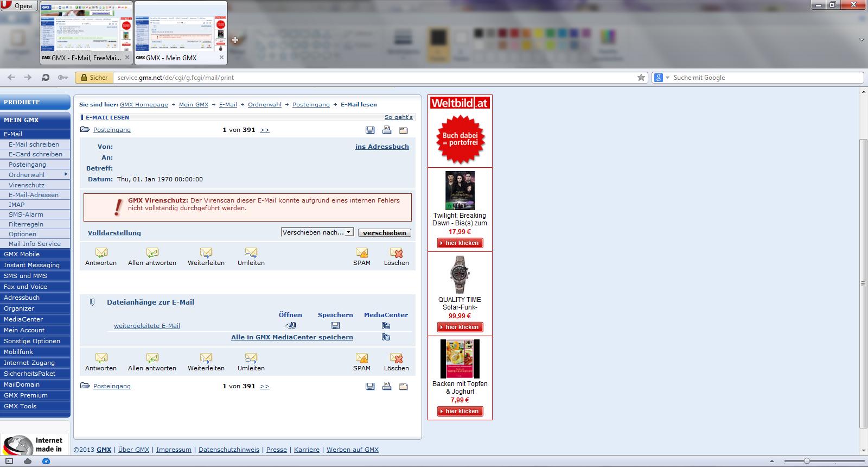Image resolution: width=868 pixels, height=467 pixels.
Task: Select Adressbuch in the sidebar
Action: pos(22,298)
